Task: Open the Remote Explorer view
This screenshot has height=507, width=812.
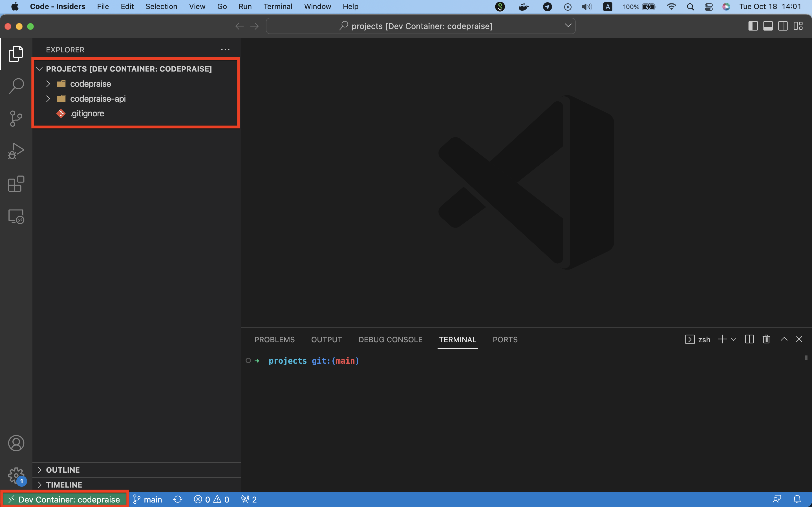Action: 16,217
